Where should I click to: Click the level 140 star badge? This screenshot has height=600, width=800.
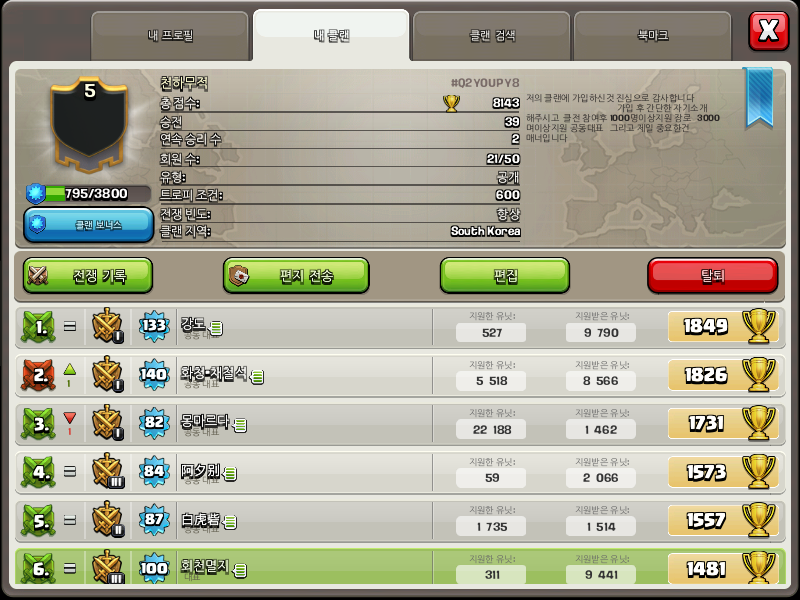point(154,374)
